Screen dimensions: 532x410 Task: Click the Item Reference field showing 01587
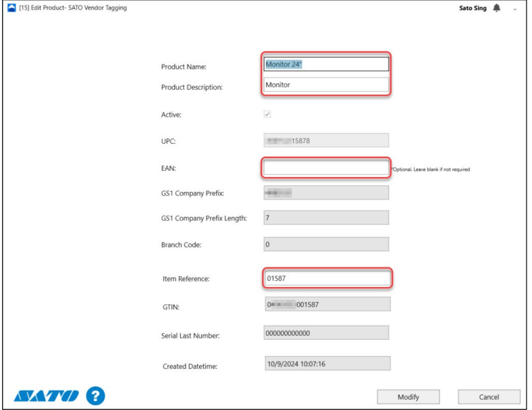pos(326,278)
